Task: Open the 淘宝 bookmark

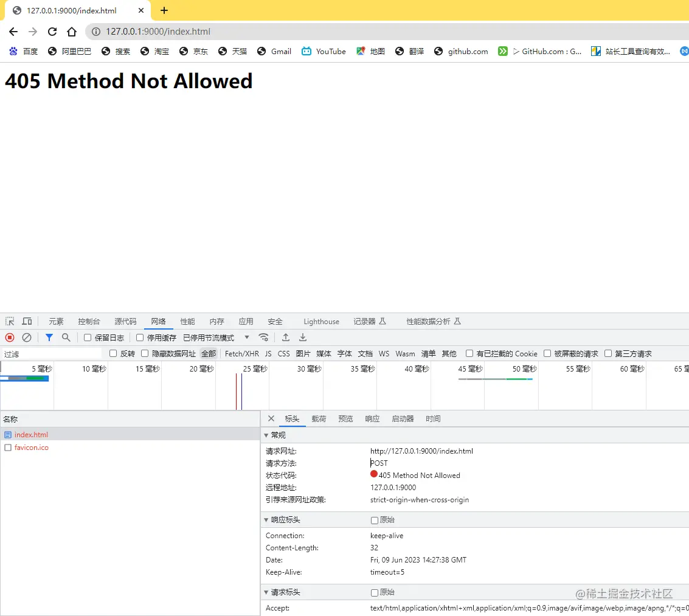Action: pyautogui.click(x=154, y=52)
